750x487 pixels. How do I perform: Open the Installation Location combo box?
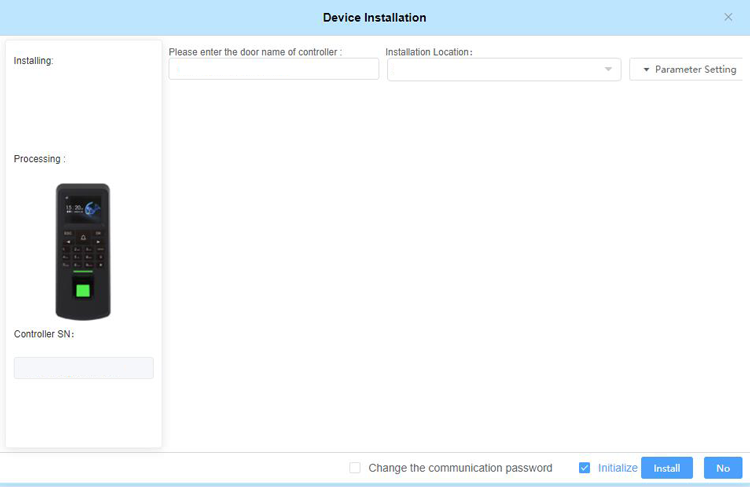pos(496,69)
